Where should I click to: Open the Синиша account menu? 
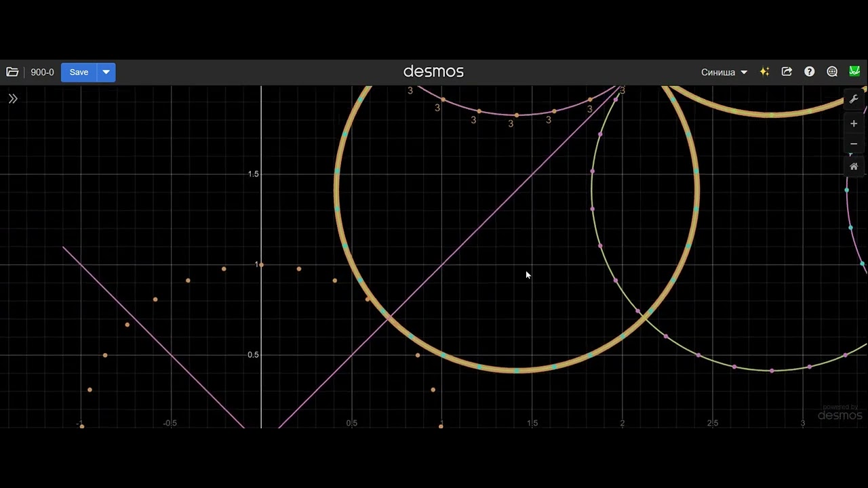click(x=724, y=72)
